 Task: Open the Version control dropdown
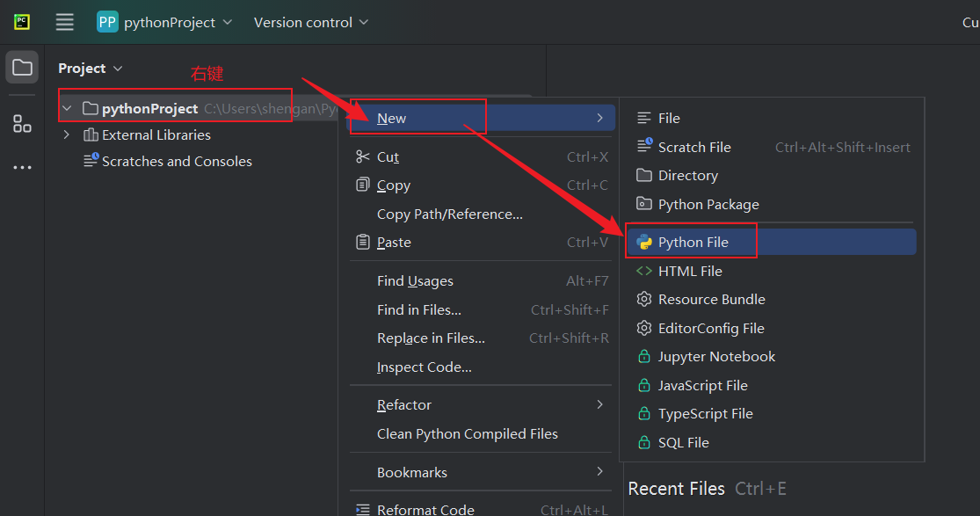pyautogui.click(x=311, y=22)
